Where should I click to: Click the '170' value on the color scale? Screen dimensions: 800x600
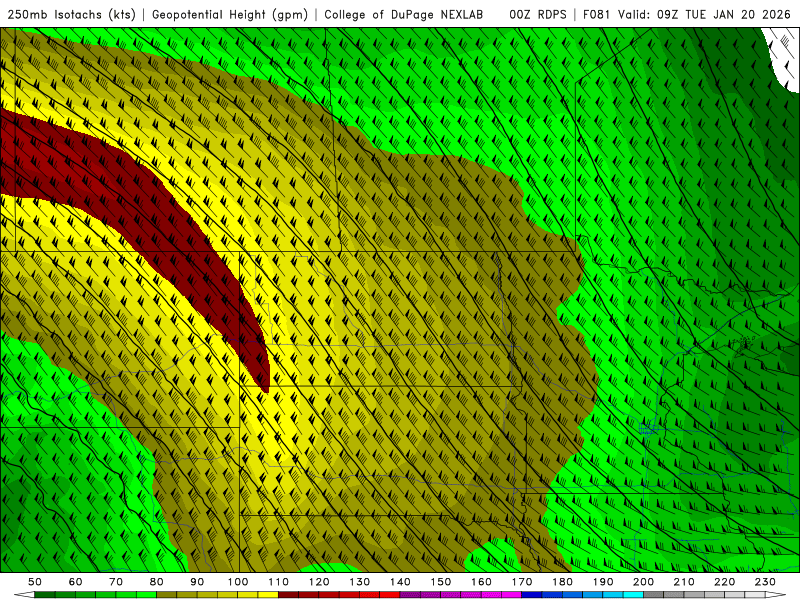coord(522,582)
